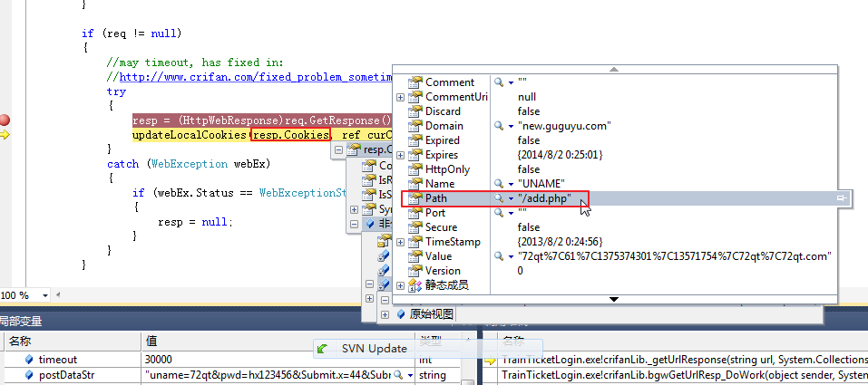Screen dimensions: 868x385
Task: Click the Domain property icon
Action: point(414,126)
